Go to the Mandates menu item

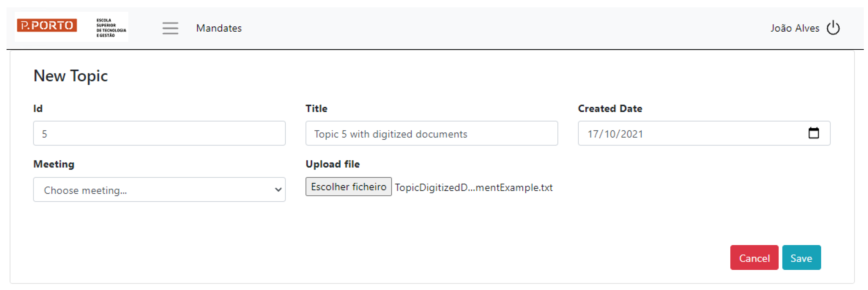pyautogui.click(x=219, y=28)
